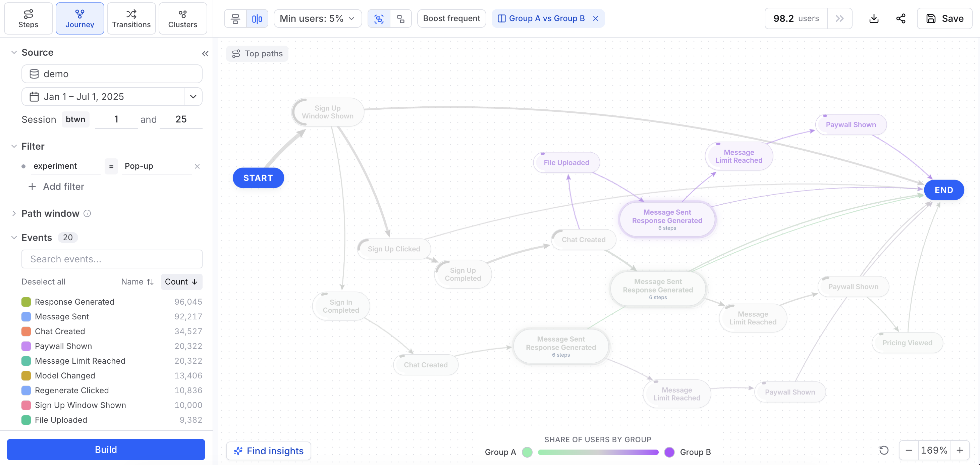
Task: Toggle the focus/fit nodes icon
Action: point(379,19)
